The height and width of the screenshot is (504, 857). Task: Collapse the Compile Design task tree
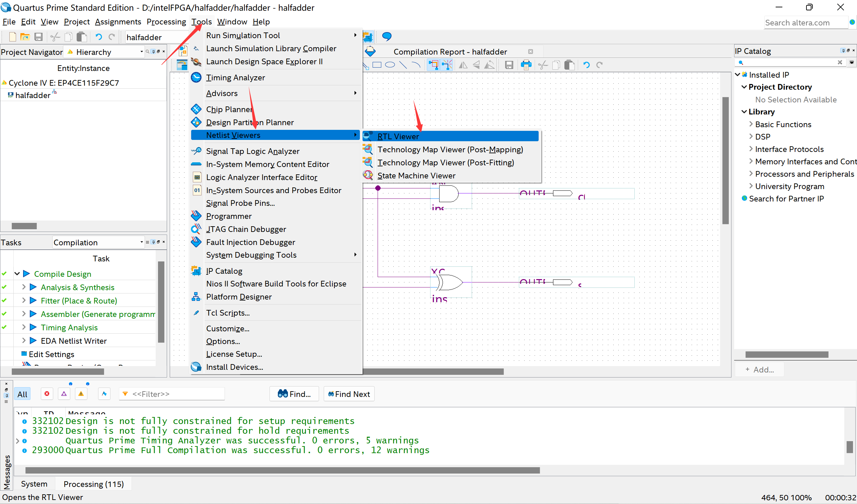point(17,273)
